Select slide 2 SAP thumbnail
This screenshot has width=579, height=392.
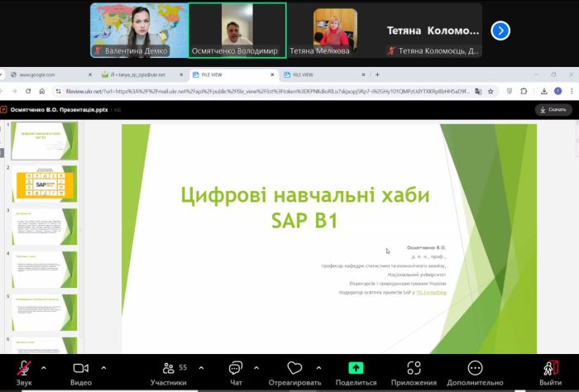pos(45,184)
